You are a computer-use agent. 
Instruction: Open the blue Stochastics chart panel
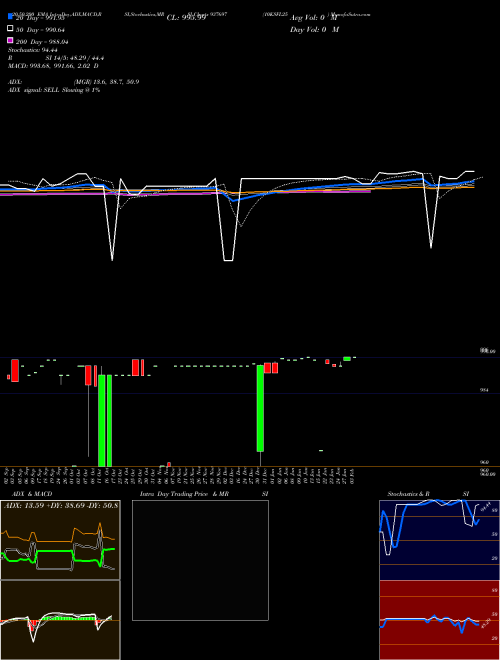click(439, 540)
